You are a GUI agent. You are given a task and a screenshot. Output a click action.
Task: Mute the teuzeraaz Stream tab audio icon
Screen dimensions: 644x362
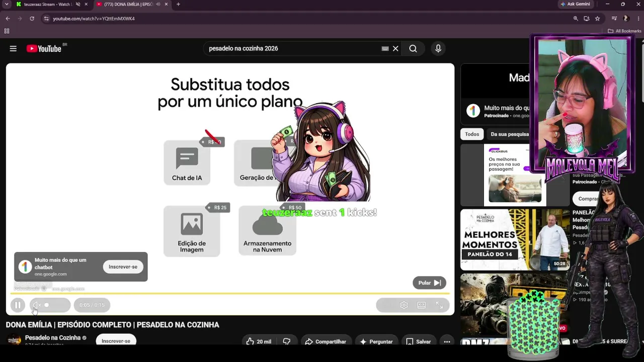point(77,4)
